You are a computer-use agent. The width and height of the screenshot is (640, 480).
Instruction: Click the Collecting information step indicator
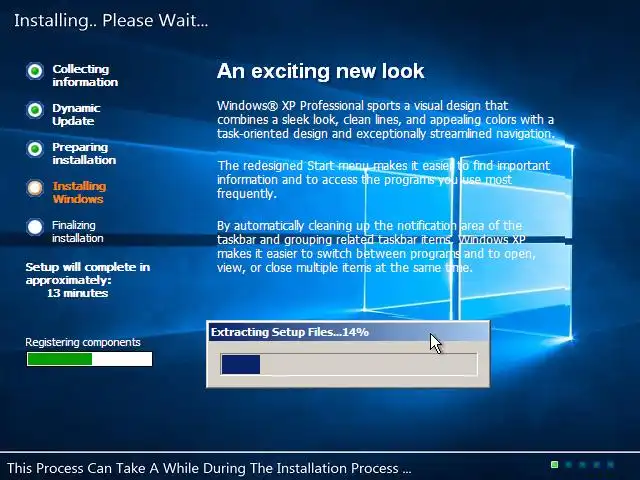pos(35,71)
